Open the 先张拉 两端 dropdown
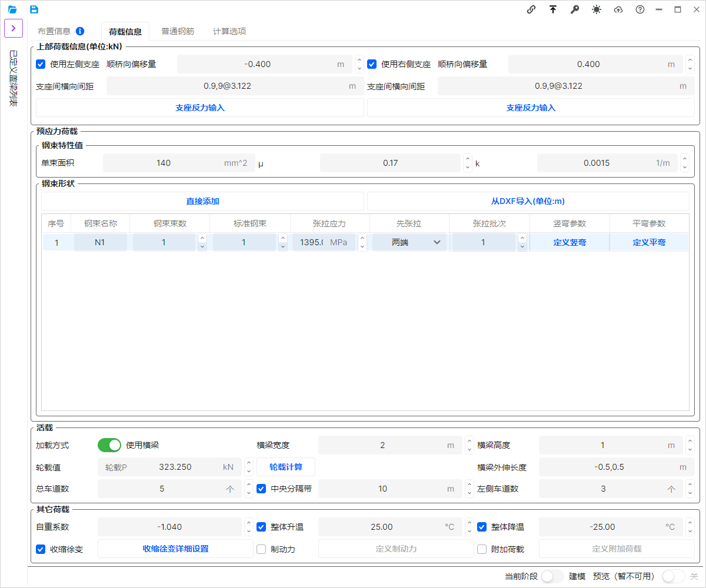 click(x=409, y=242)
